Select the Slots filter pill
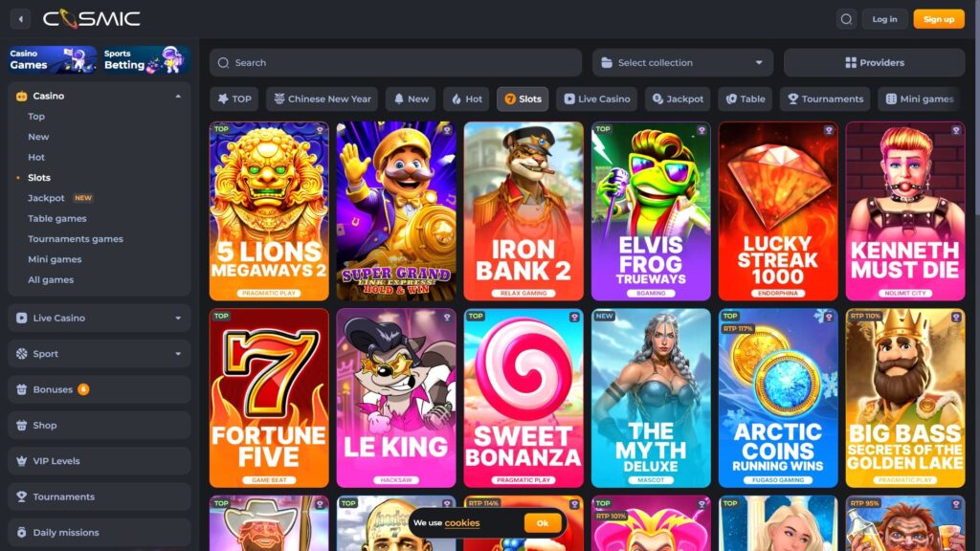980x551 pixels. [x=523, y=99]
